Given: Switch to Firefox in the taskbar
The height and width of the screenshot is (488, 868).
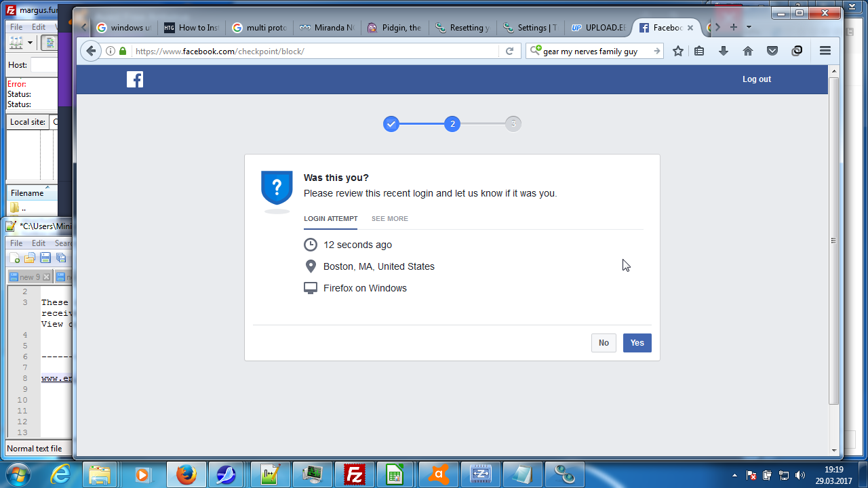Looking at the screenshot, I should click(x=186, y=474).
